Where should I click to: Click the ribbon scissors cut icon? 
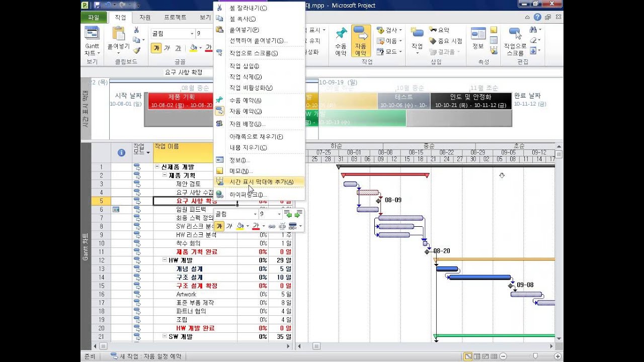[136, 30]
